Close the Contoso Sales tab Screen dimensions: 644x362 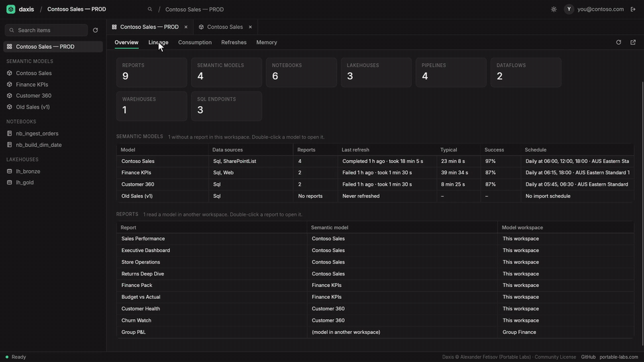[x=250, y=27]
